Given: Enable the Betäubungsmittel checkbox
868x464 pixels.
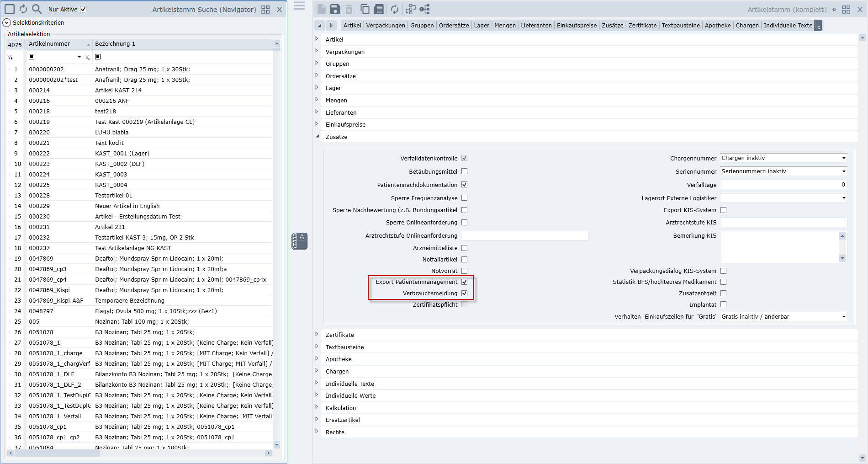Looking at the screenshot, I should pos(464,171).
